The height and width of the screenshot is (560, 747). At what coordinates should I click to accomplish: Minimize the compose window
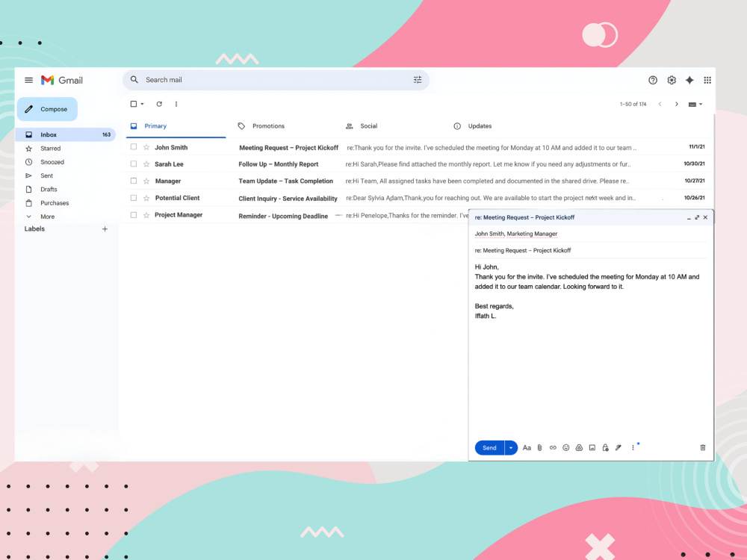click(689, 217)
